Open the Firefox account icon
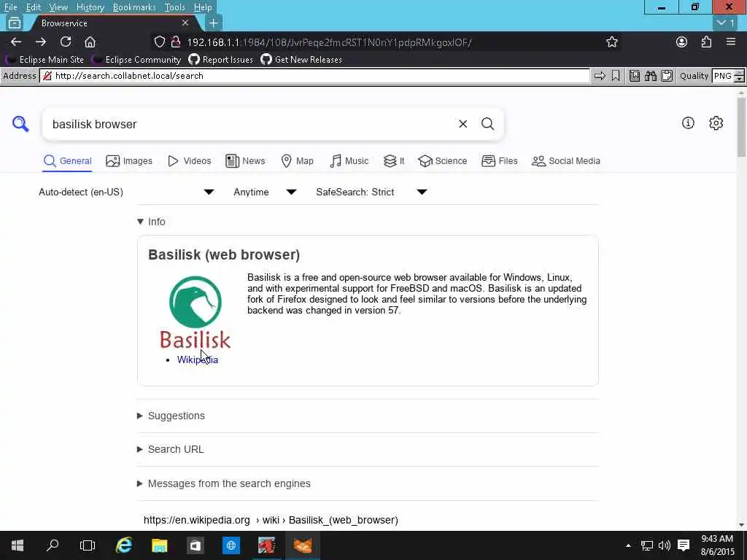This screenshot has height=560, width=747. click(682, 42)
